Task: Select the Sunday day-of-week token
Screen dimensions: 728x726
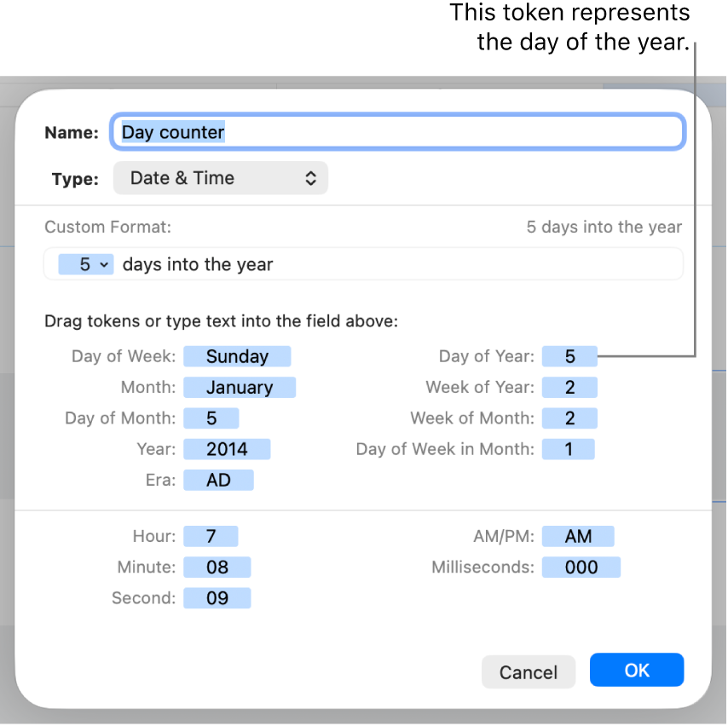Action: pos(237,356)
